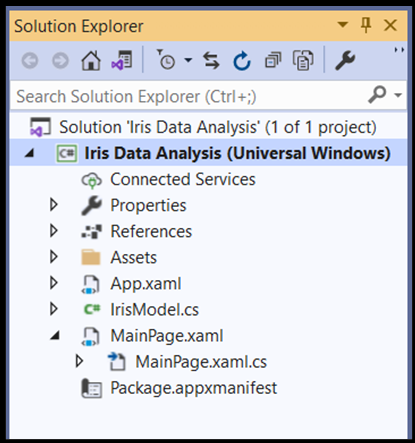Image resolution: width=415 pixels, height=443 pixels.
Task: Click the MainPage.xaml file icon
Action: click(x=91, y=336)
